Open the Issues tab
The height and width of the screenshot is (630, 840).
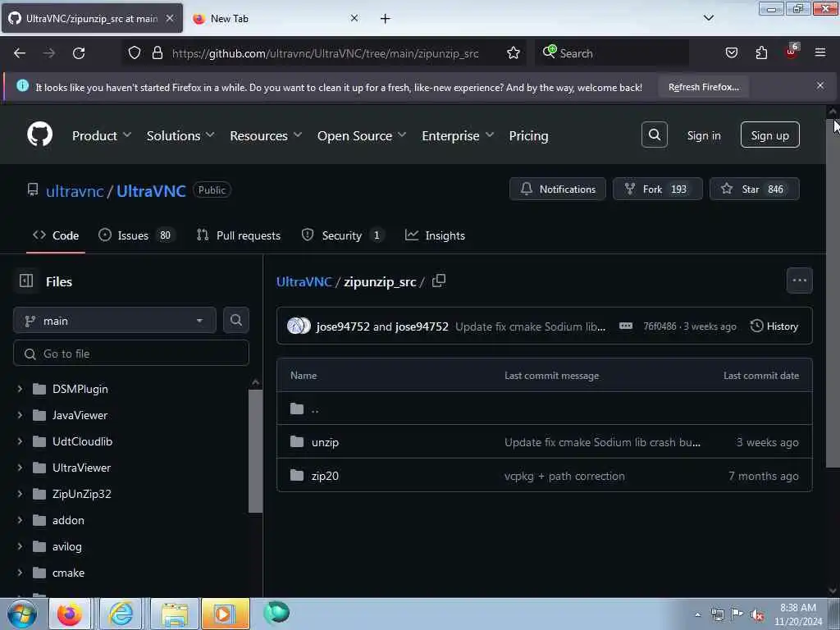[137, 235]
